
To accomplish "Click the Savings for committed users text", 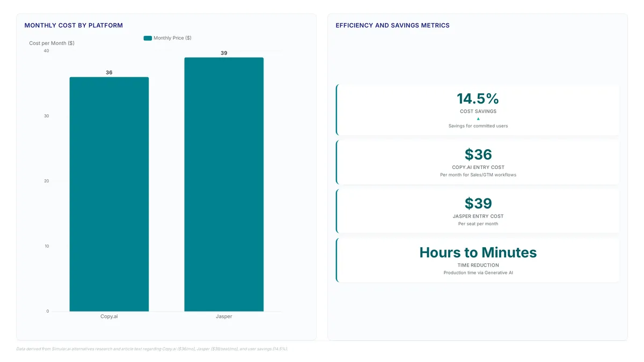I will tap(478, 126).
